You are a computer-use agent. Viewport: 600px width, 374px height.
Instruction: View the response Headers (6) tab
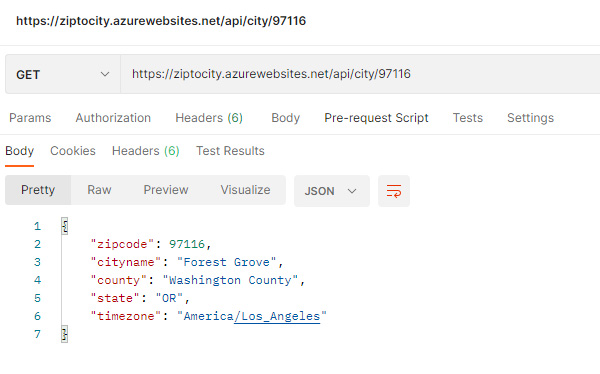[x=145, y=151]
